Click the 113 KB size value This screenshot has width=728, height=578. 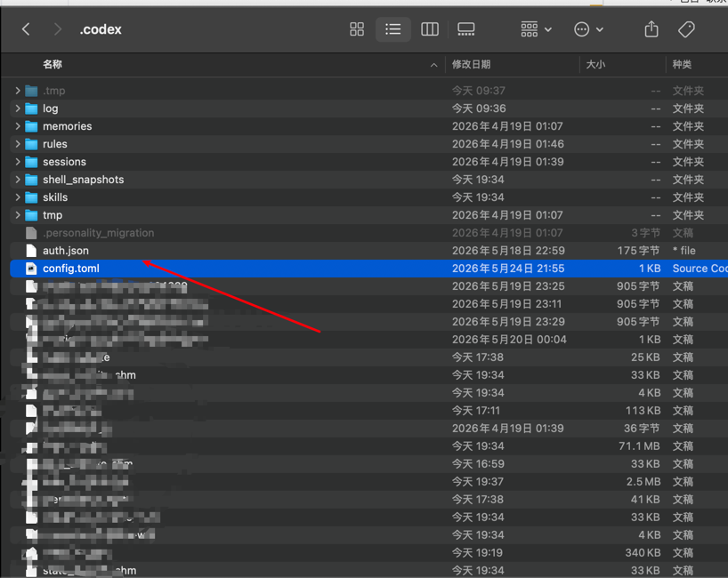coord(643,411)
